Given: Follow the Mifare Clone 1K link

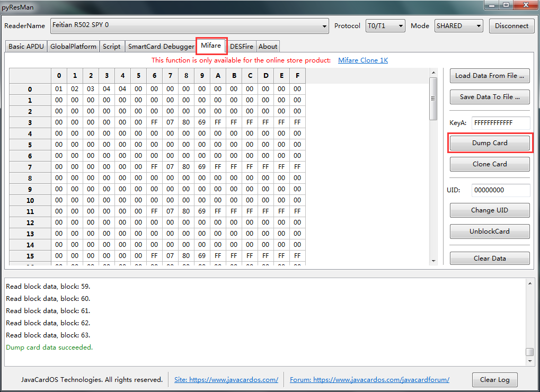Looking at the screenshot, I should 363,60.
